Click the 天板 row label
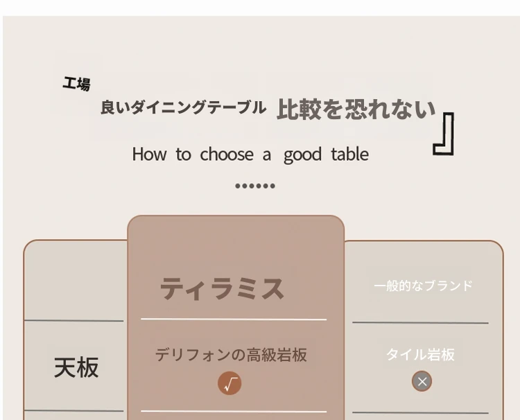 point(76,367)
